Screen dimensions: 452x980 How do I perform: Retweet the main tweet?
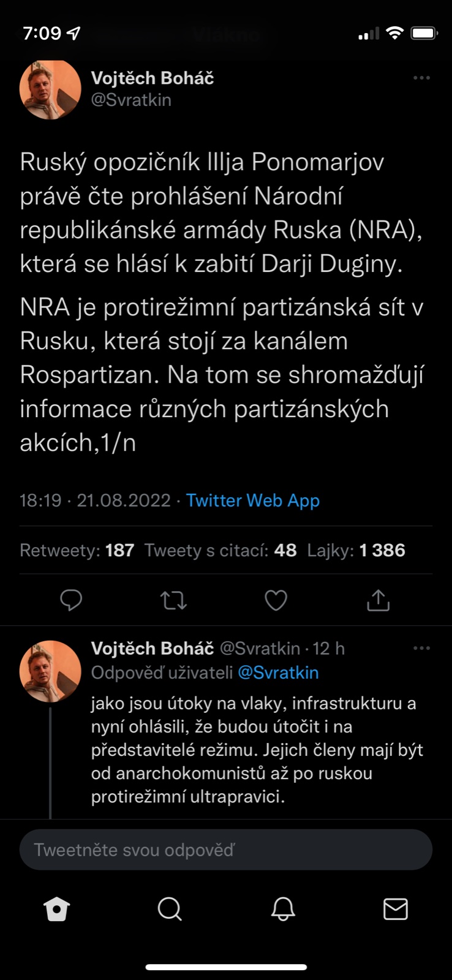click(174, 600)
